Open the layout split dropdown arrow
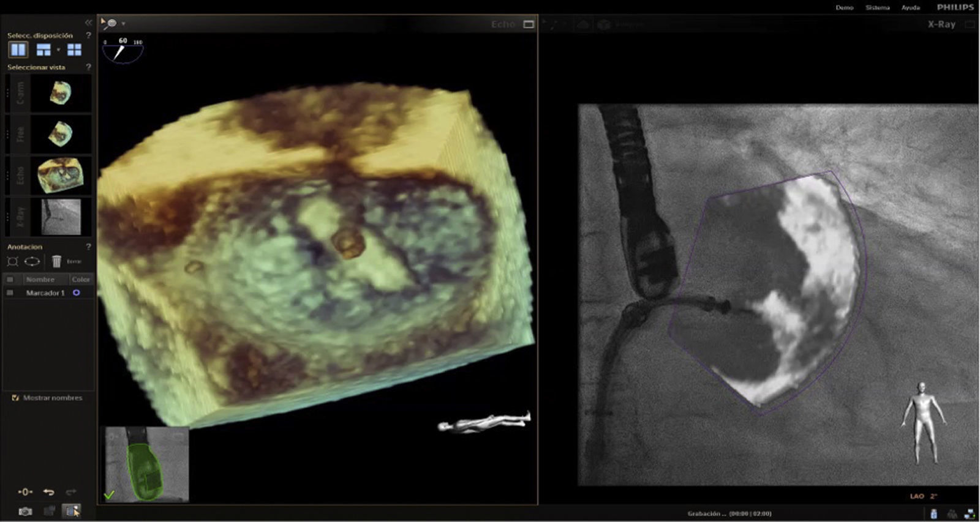Viewport: 980px width, 522px height. (58, 50)
